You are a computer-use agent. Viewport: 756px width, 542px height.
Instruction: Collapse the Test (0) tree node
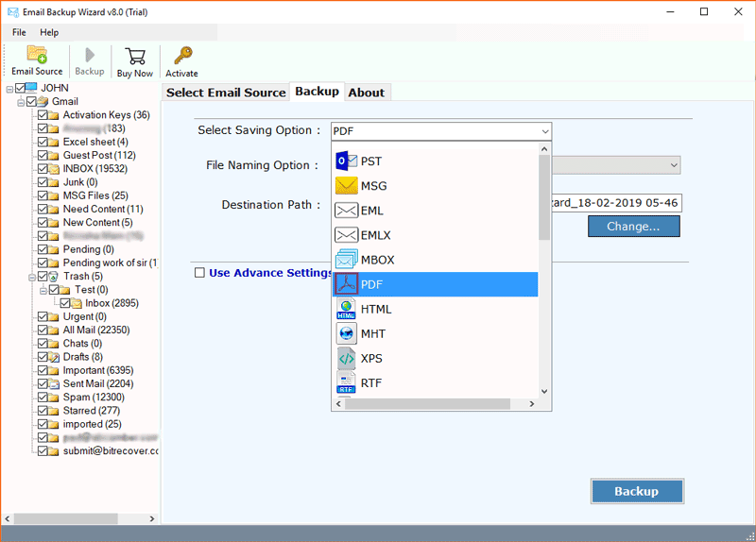(43, 291)
